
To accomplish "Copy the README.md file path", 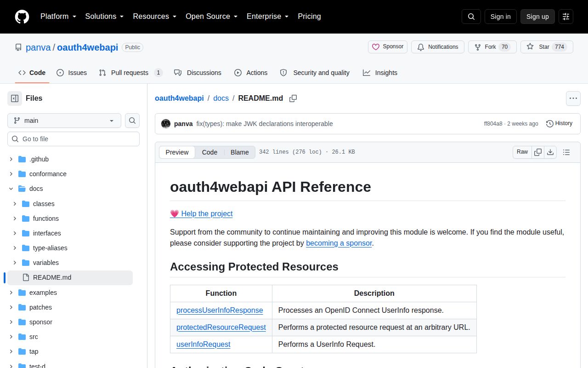I will pos(293,98).
